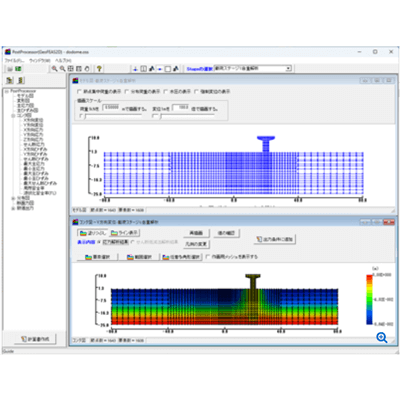Image resolution: width=400 pixels, height=400 pixels.
Task: Click the 再描画 button
Action: (x=196, y=233)
